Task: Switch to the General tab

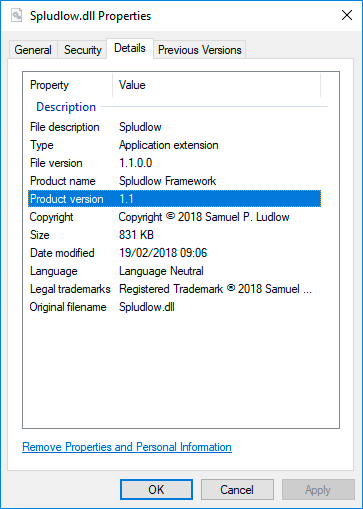Action: 33,50
